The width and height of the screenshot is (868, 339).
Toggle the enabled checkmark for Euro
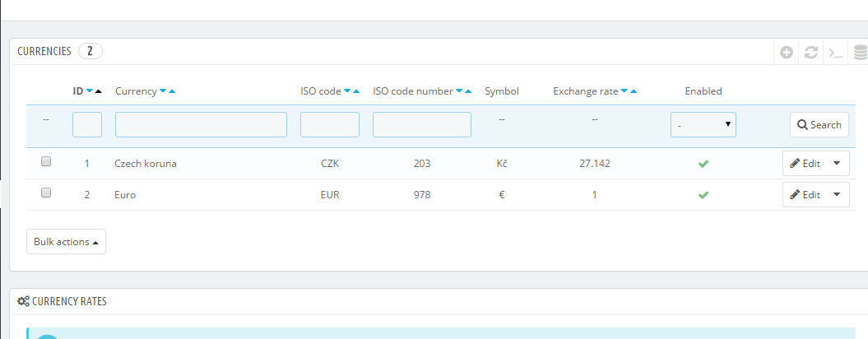point(703,195)
